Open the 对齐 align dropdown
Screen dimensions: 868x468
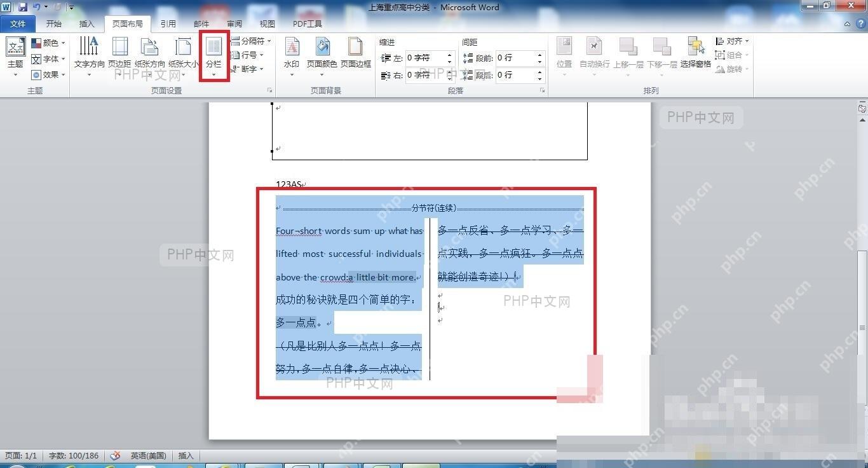click(731, 41)
